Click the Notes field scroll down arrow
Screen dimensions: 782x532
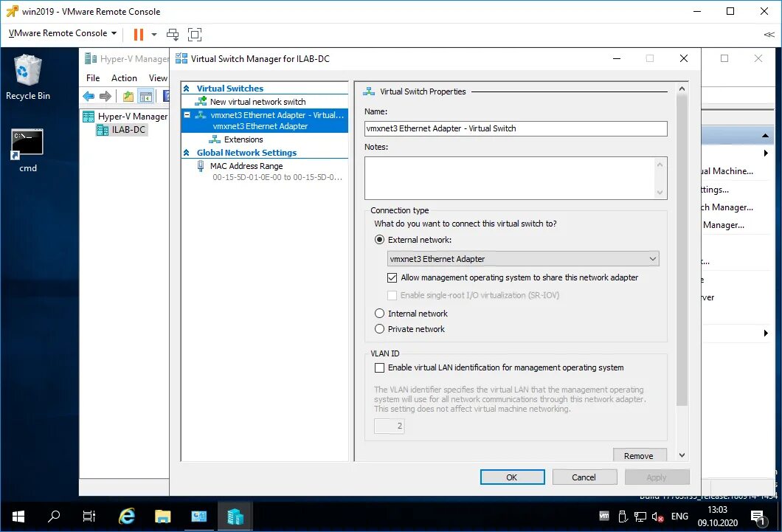point(660,193)
